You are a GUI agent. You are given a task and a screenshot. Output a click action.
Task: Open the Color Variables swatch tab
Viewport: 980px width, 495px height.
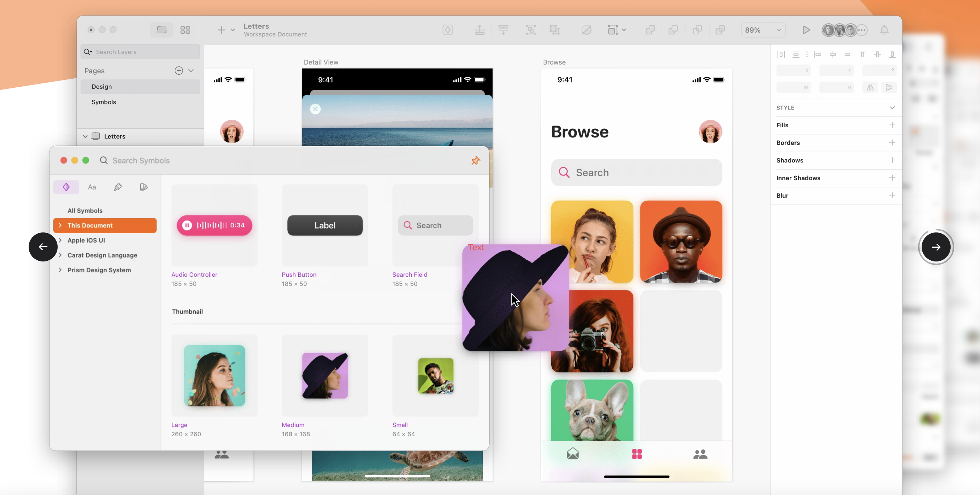[144, 187]
